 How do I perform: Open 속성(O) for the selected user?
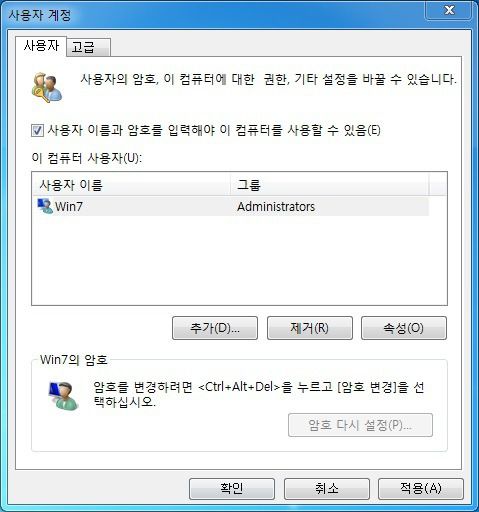click(404, 328)
